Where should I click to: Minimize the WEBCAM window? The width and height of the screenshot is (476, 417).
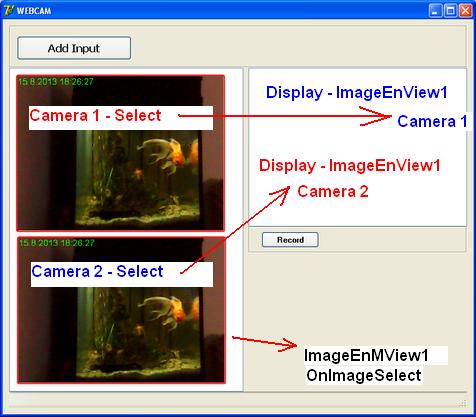(435, 11)
